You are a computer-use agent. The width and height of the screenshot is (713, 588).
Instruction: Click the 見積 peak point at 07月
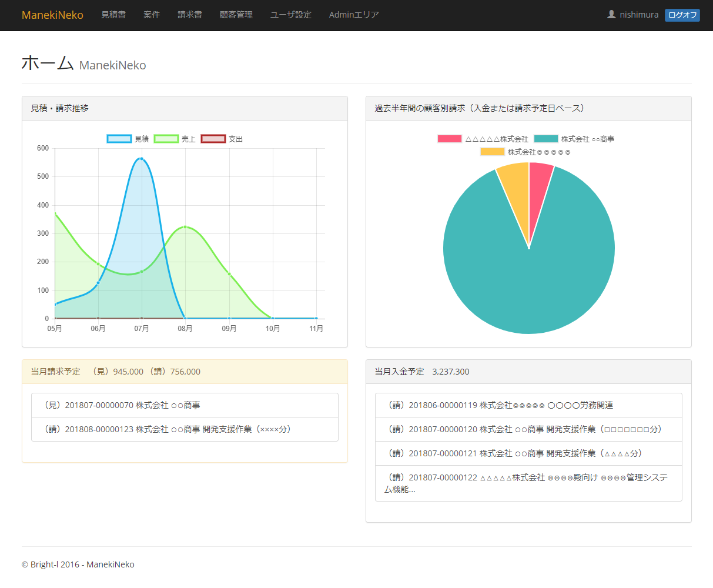pyautogui.click(x=142, y=159)
